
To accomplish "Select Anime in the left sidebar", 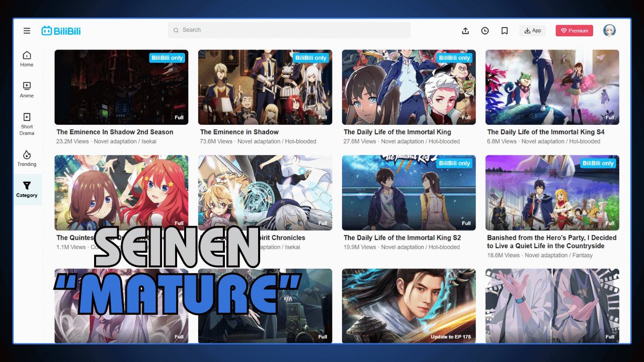I will click(26, 89).
